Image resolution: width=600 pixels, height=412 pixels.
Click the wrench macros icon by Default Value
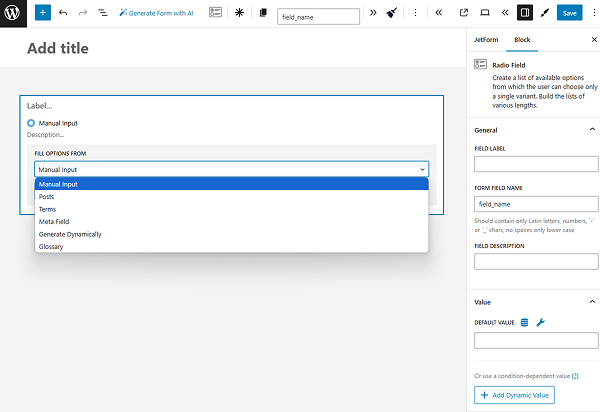[x=540, y=322]
